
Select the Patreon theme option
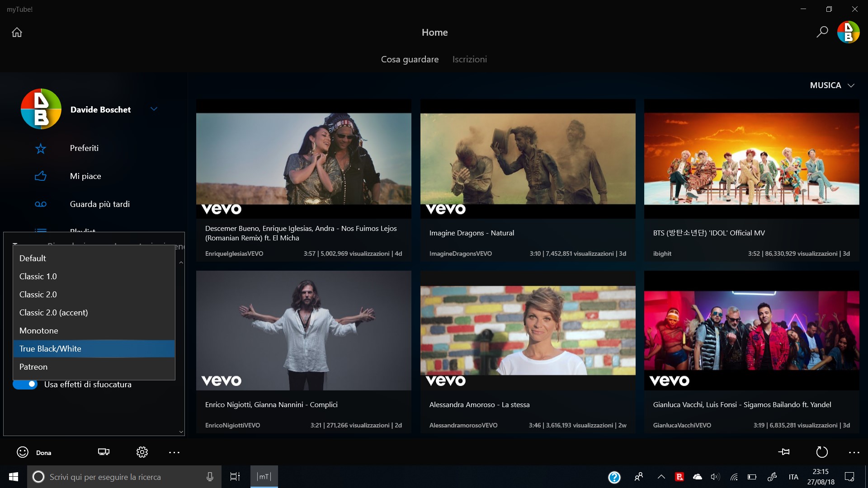[94, 367]
